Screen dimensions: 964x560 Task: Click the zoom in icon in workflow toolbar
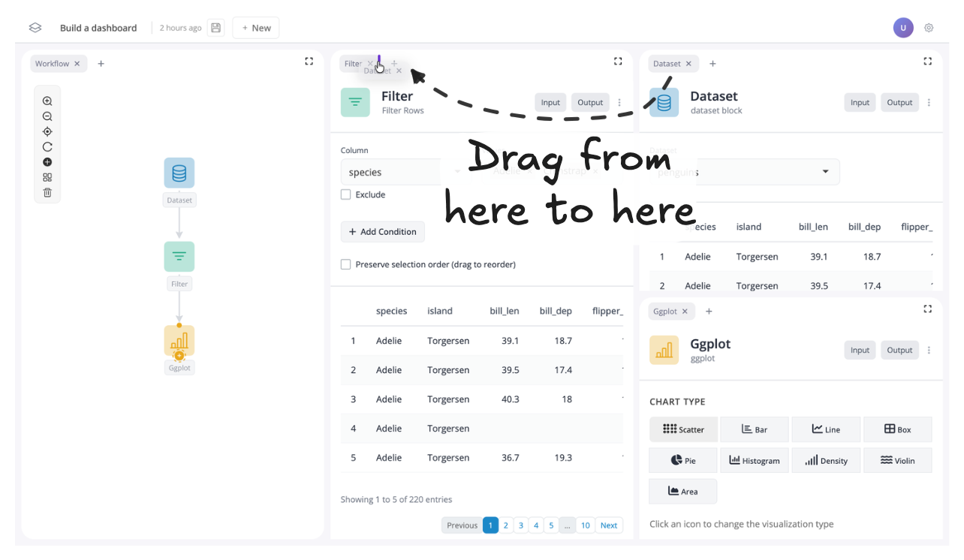(47, 101)
